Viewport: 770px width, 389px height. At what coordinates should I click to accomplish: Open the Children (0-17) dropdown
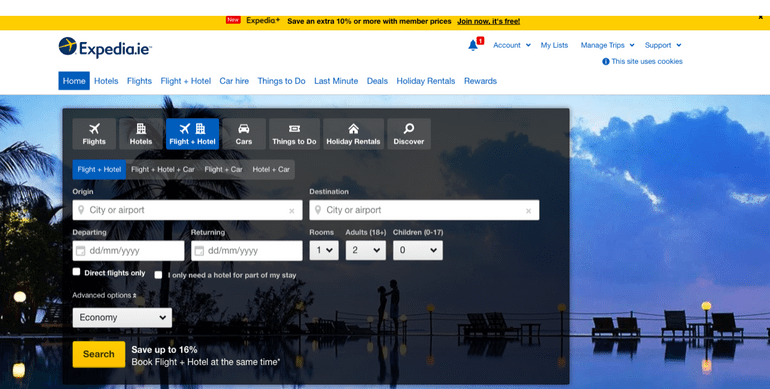click(417, 250)
